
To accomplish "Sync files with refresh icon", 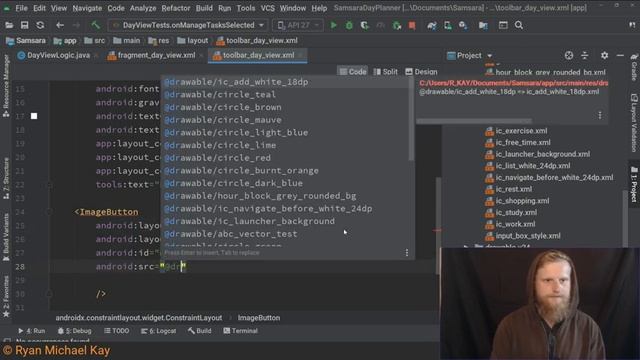I will (x=40, y=25).
